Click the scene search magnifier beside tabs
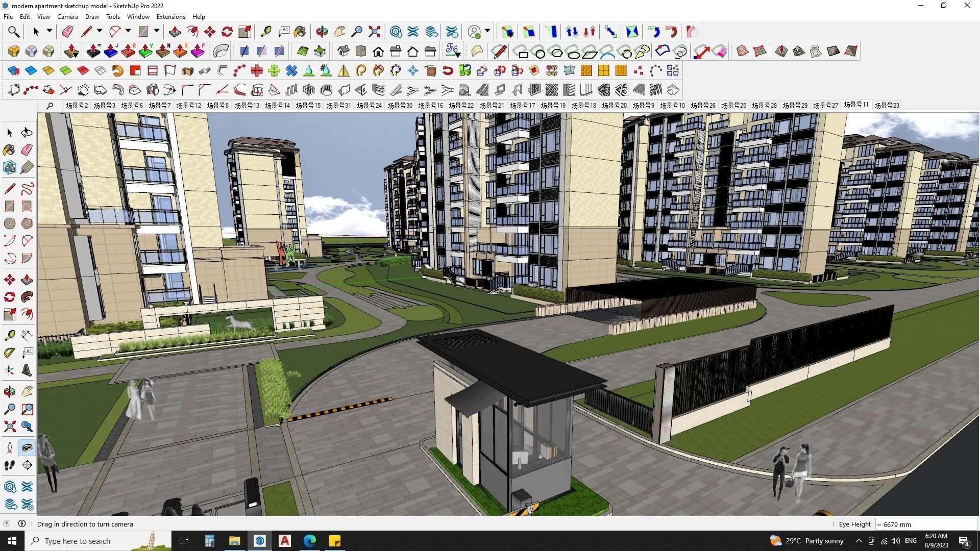Image resolution: width=980 pixels, height=551 pixels. (x=50, y=106)
